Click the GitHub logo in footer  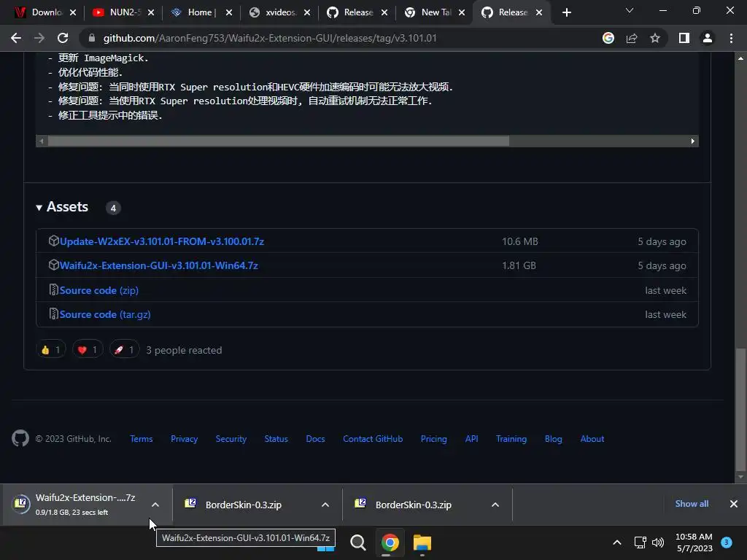point(20,438)
